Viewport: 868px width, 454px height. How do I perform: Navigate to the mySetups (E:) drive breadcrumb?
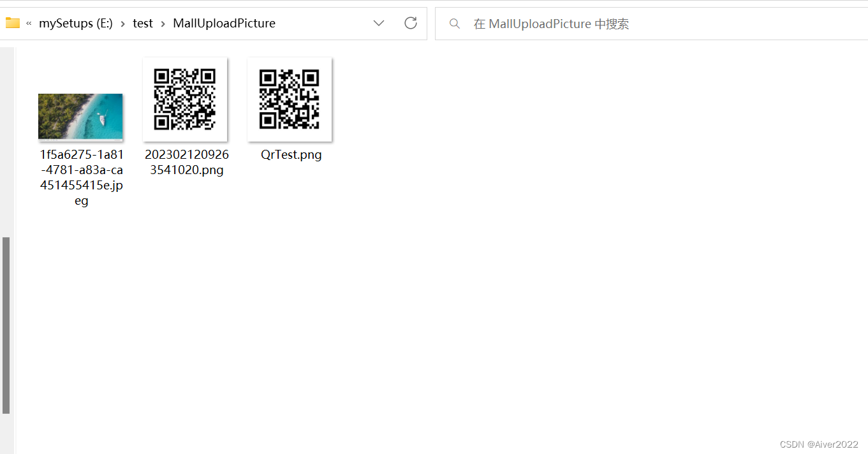tap(75, 23)
